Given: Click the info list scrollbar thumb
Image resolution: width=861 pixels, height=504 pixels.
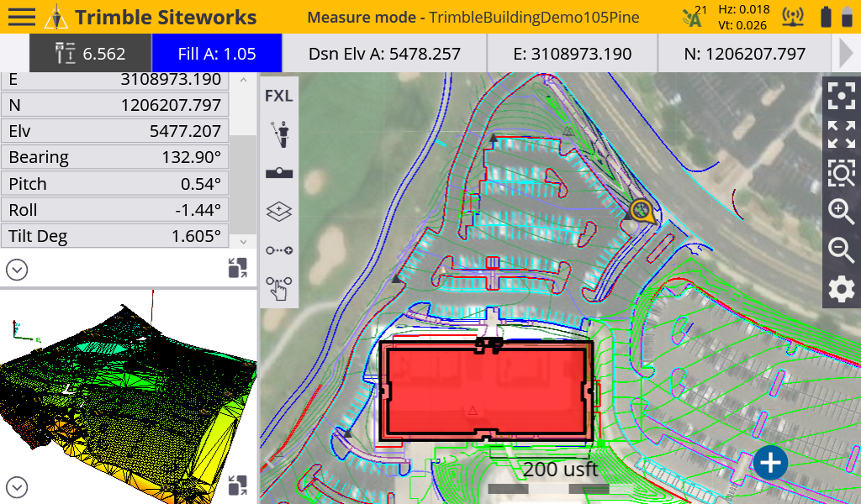Looking at the screenshot, I should 243,184.
